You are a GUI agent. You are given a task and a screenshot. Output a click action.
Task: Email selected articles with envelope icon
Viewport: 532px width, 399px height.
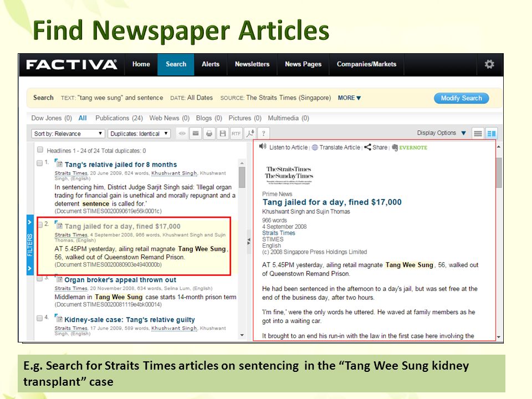click(196, 134)
